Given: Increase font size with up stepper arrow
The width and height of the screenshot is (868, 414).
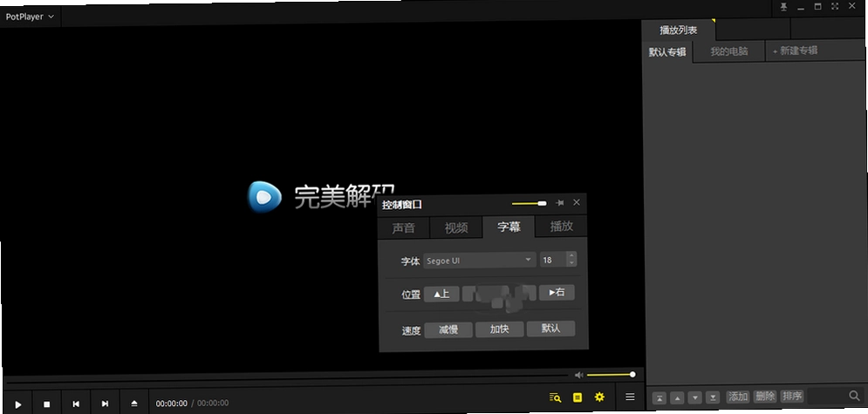Looking at the screenshot, I should 572,255.
